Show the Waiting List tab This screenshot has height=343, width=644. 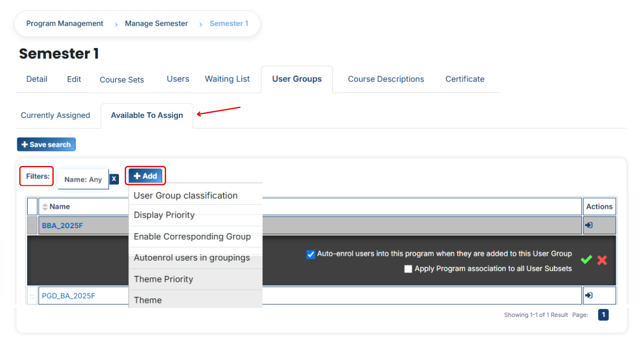(227, 79)
